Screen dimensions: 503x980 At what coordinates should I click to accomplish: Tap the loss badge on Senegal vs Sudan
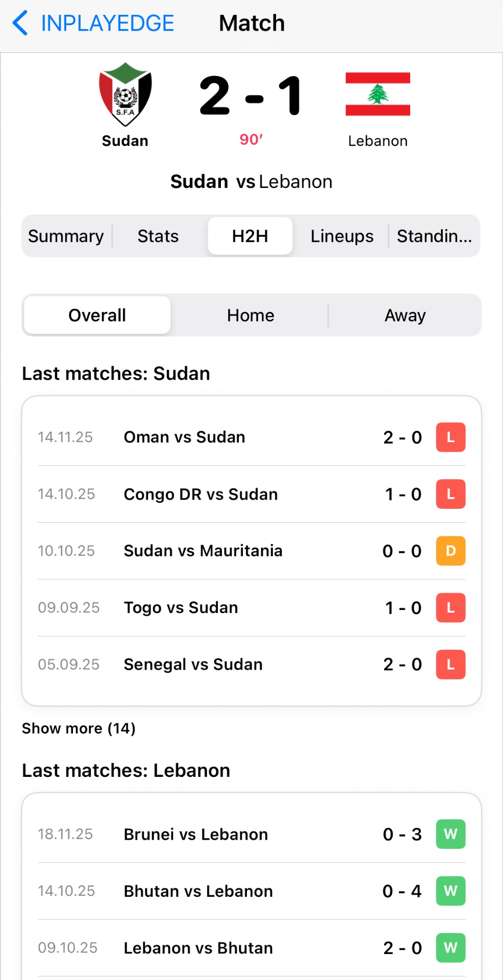(x=450, y=665)
